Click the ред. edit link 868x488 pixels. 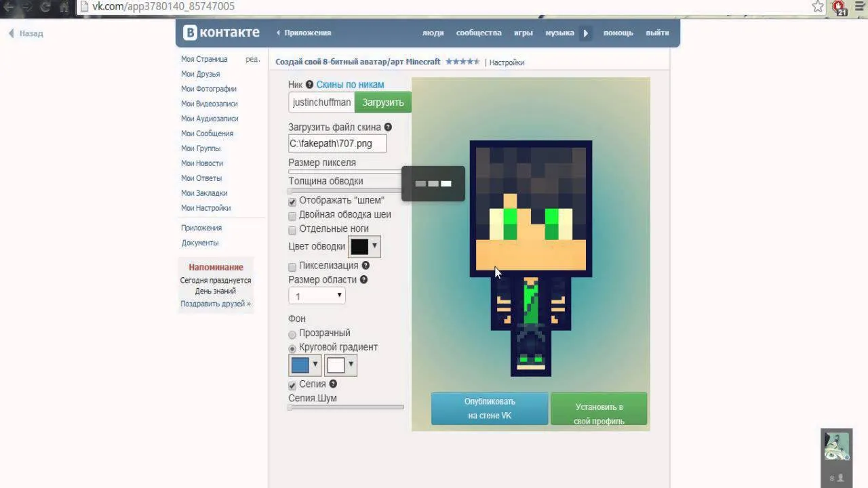pyautogui.click(x=252, y=59)
